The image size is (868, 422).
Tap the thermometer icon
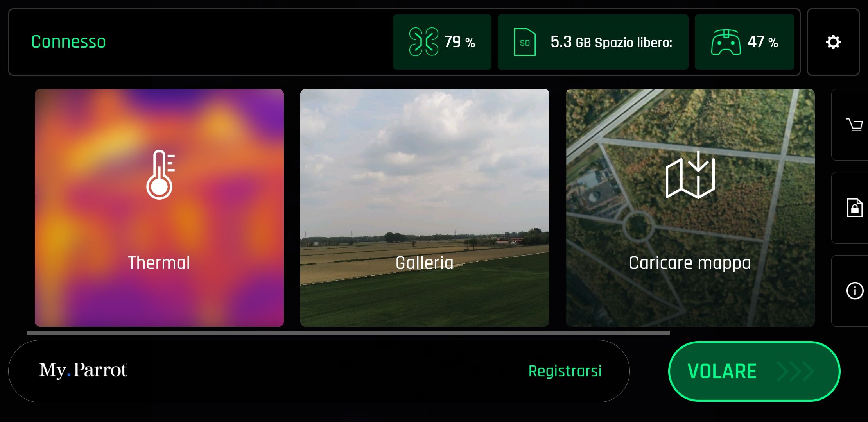(x=160, y=175)
